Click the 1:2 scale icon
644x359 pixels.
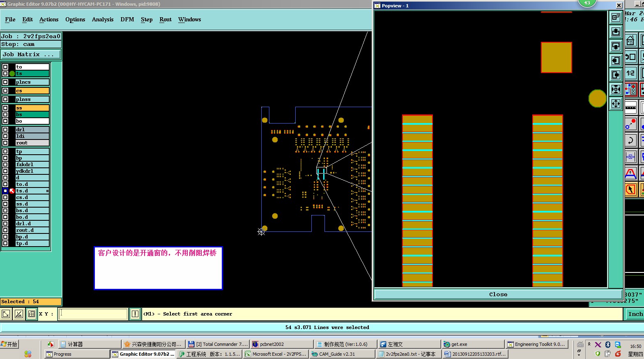[631, 73]
